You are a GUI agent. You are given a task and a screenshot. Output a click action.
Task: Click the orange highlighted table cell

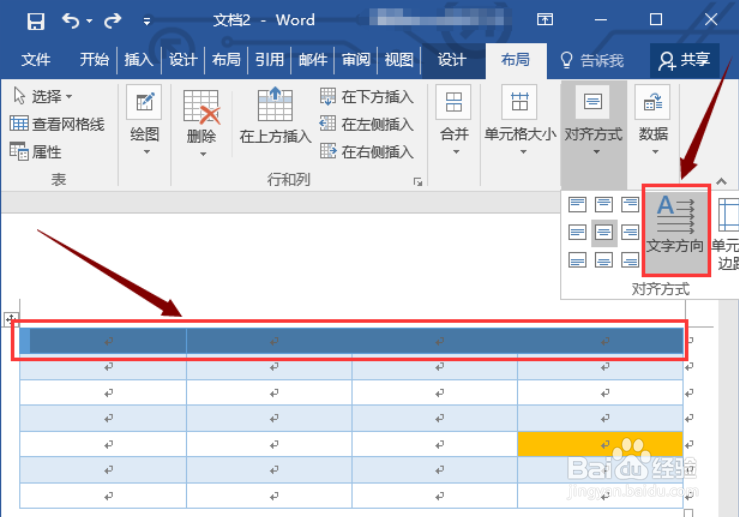[600, 444]
